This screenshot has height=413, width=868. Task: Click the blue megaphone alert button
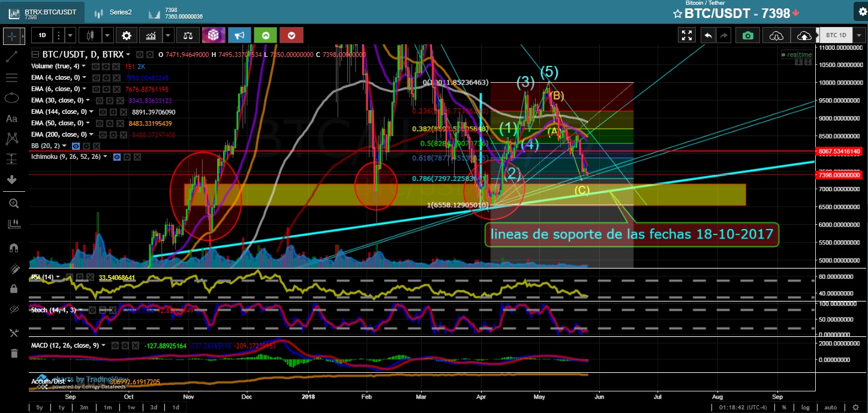tap(239, 35)
